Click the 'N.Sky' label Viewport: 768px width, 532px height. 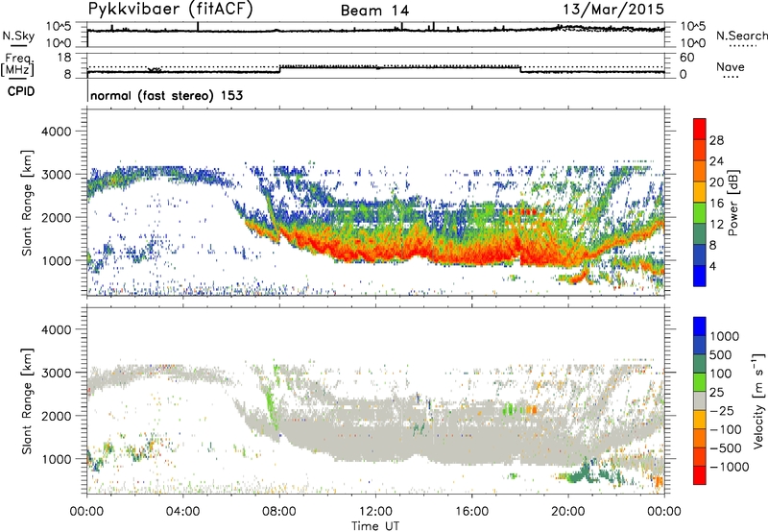click(18, 36)
